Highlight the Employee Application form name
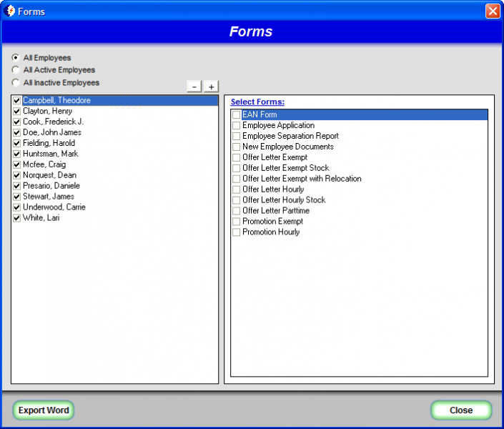504x429 pixels. coord(278,125)
